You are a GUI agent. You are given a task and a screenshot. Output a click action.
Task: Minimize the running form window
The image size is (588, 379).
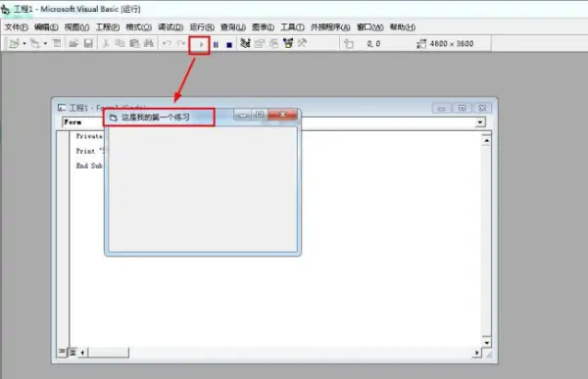click(243, 115)
